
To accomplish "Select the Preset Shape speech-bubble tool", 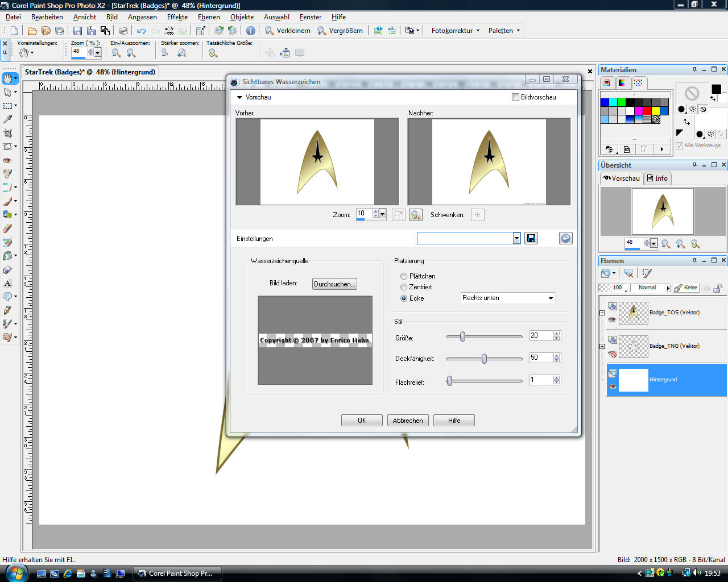I will pyautogui.click(x=7, y=297).
